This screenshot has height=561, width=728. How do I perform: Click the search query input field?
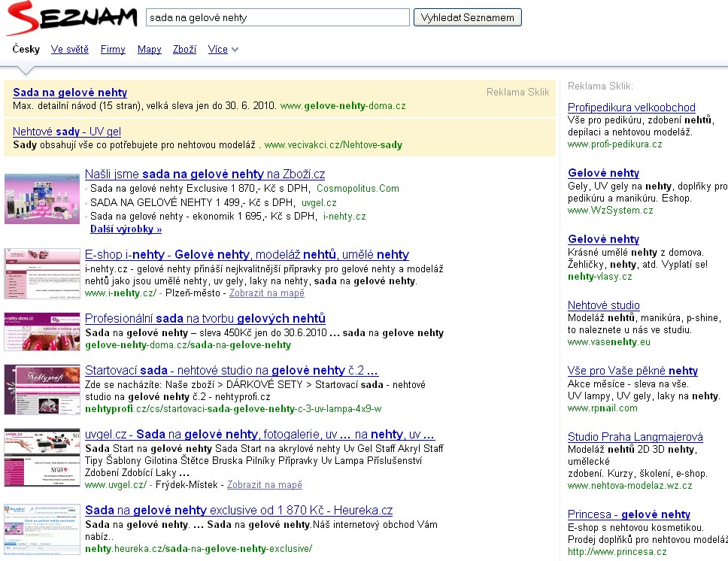tap(278, 17)
